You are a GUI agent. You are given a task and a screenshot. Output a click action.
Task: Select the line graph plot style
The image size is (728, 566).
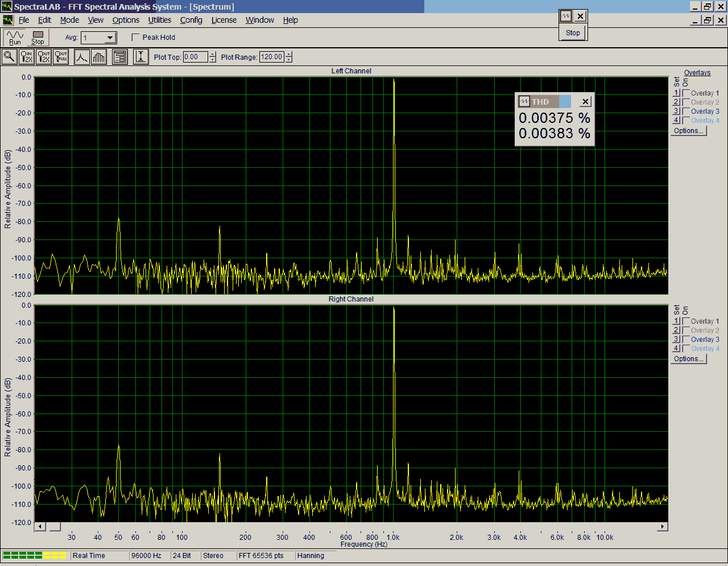point(82,56)
